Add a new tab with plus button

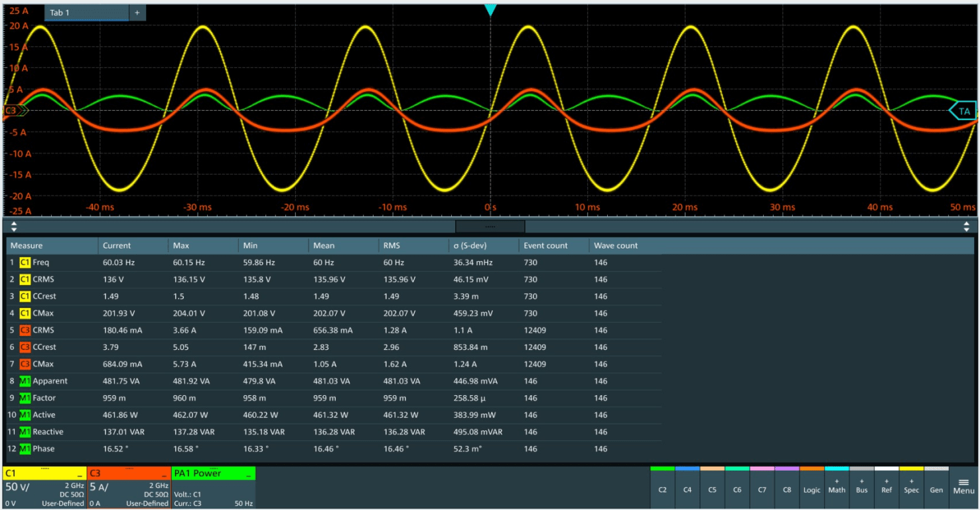pyautogui.click(x=137, y=13)
